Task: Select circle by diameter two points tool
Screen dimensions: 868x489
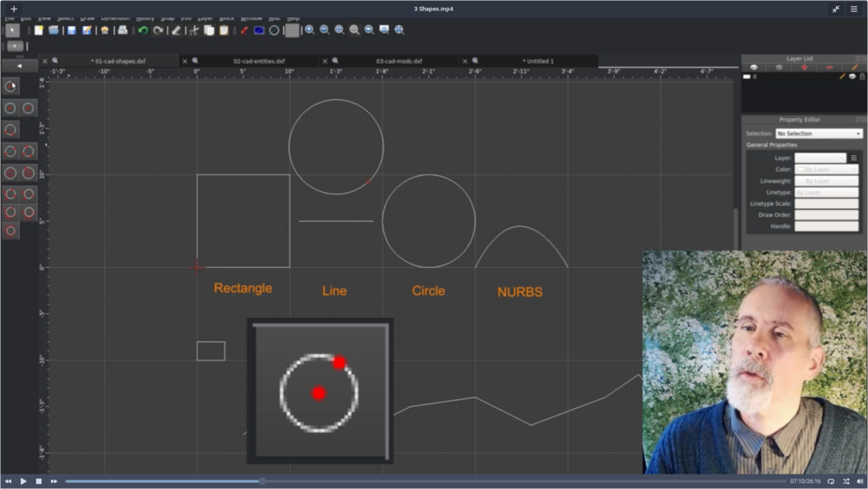Action: point(10,151)
